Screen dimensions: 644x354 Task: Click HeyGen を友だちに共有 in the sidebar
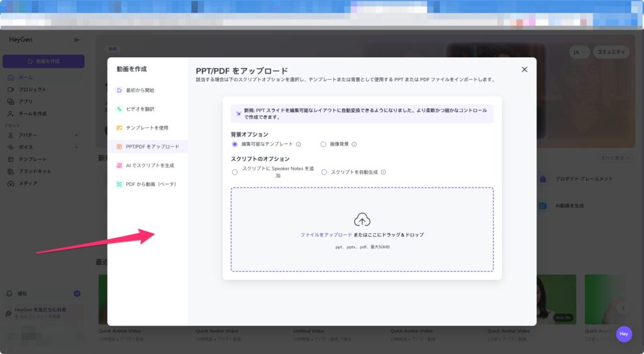43,313
